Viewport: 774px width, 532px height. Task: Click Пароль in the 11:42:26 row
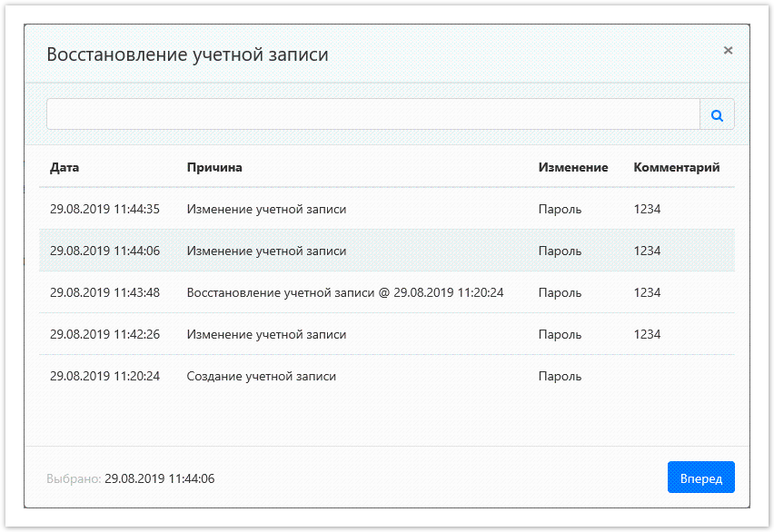click(560, 335)
